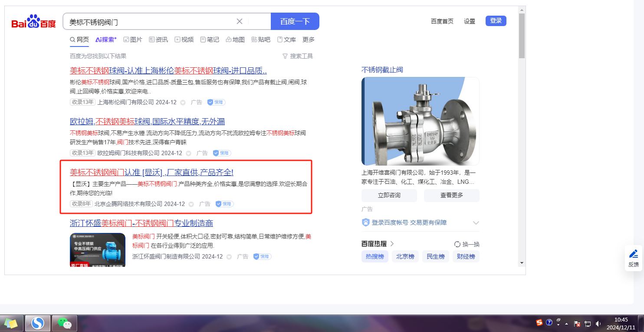Click the stainless steel ball valve image
This screenshot has height=332, width=644.
420,121
